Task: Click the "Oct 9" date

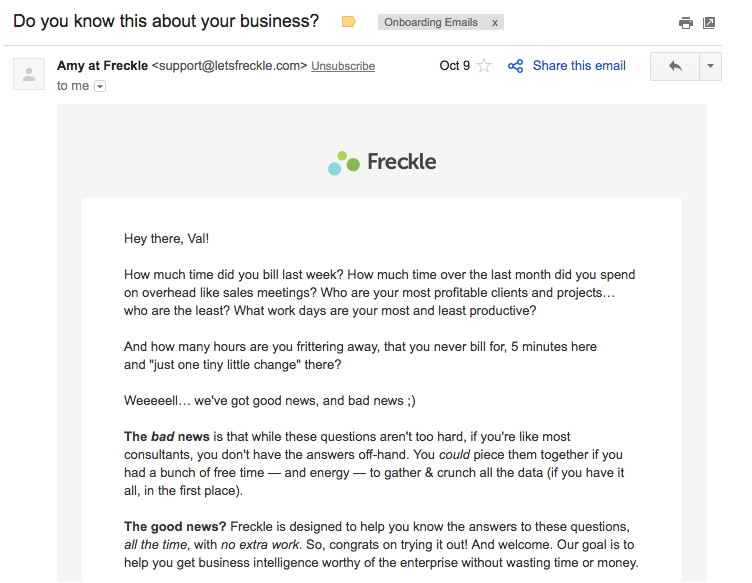Action: click(x=454, y=66)
